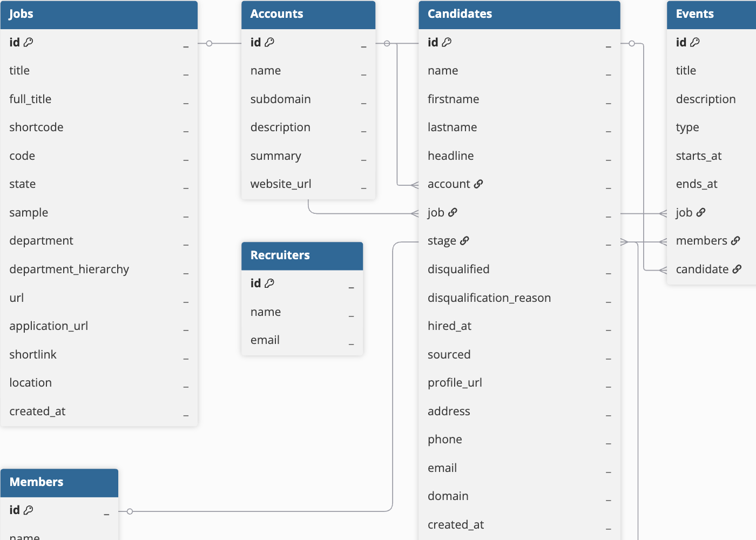The image size is (756, 540).
Task: Select the Jobs table header
Action: coord(99,14)
